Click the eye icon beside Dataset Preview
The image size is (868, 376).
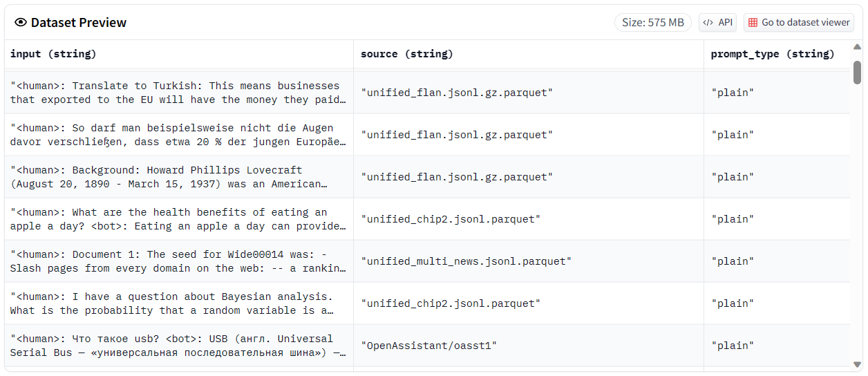click(21, 23)
